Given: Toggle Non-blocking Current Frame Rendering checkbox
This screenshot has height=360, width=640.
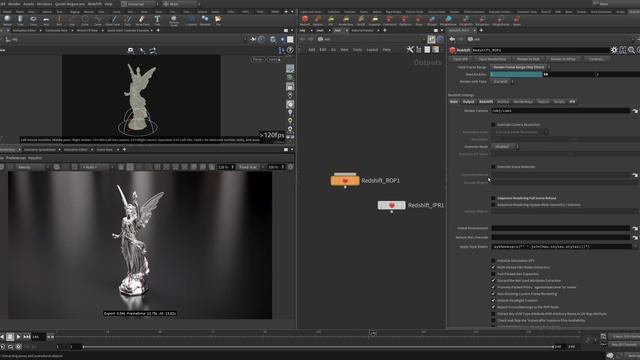Looking at the screenshot, I should tap(493, 293).
